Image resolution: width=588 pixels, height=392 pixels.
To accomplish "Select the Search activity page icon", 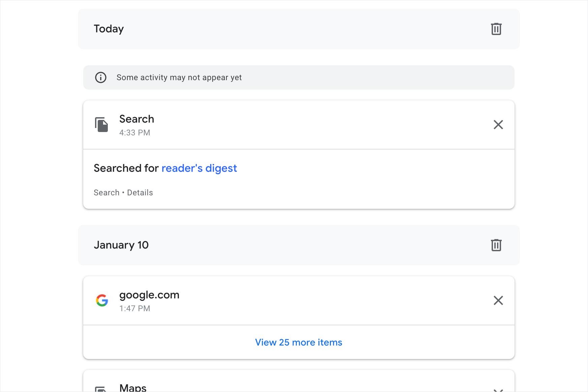I will (101, 125).
